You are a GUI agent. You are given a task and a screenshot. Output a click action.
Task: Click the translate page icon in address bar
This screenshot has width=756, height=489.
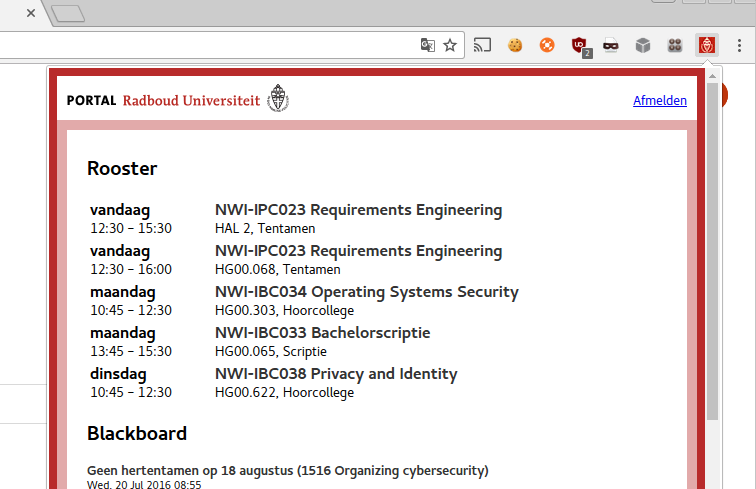[x=428, y=45]
